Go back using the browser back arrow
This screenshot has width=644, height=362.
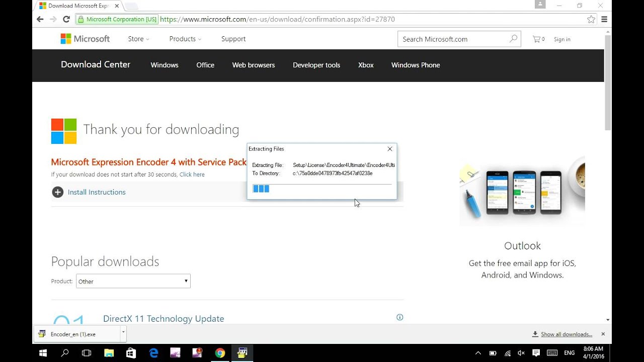(x=40, y=19)
